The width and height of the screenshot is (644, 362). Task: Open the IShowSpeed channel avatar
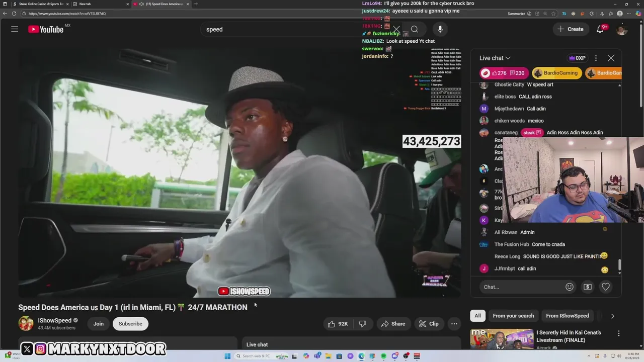26,323
